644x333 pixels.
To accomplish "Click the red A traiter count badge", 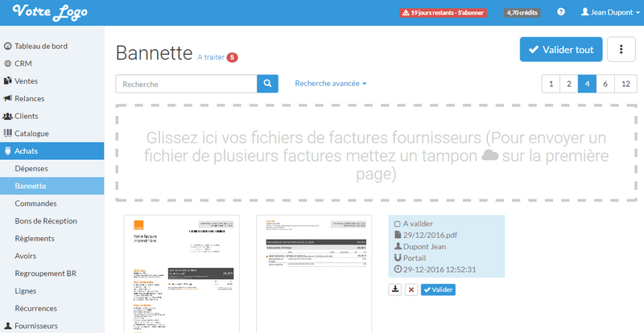I will tap(232, 57).
